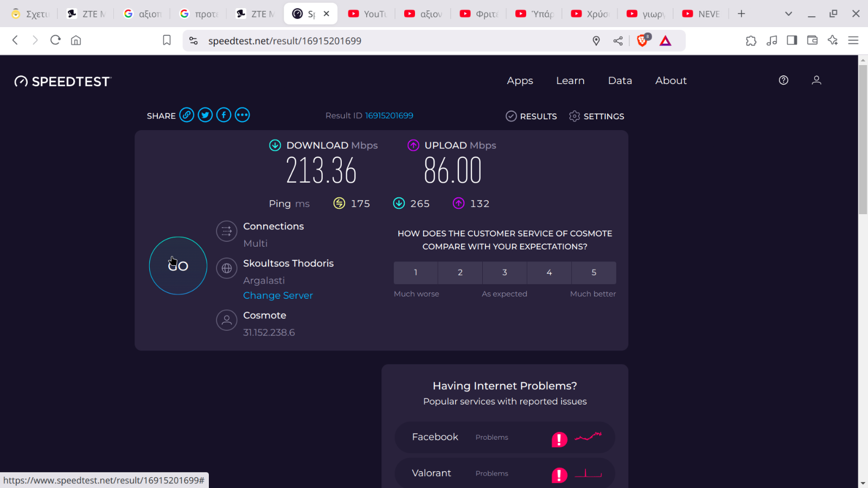868x488 pixels.
Task: Open site settings icon in address bar
Action: [194, 41]
